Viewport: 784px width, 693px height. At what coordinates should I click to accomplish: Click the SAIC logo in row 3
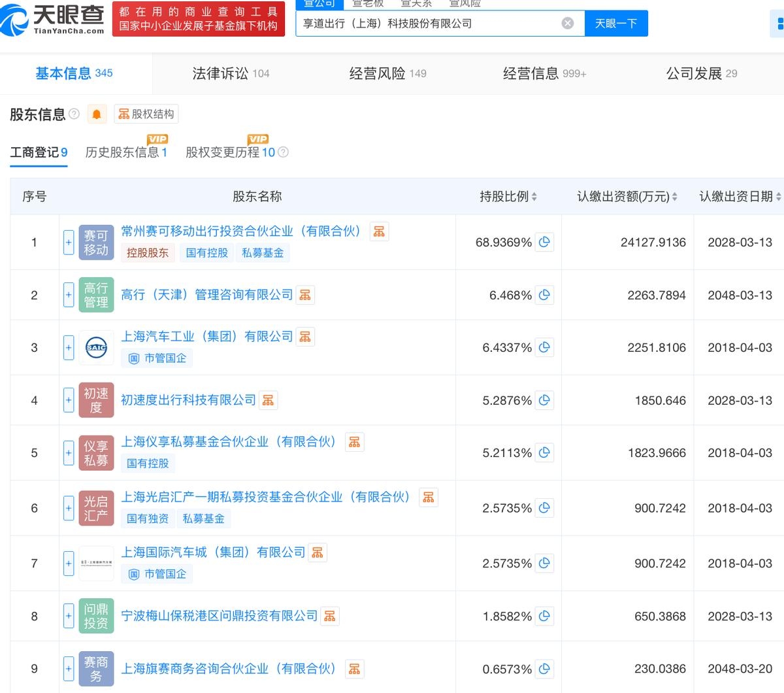pyautogui.click(x=96, y=347)
